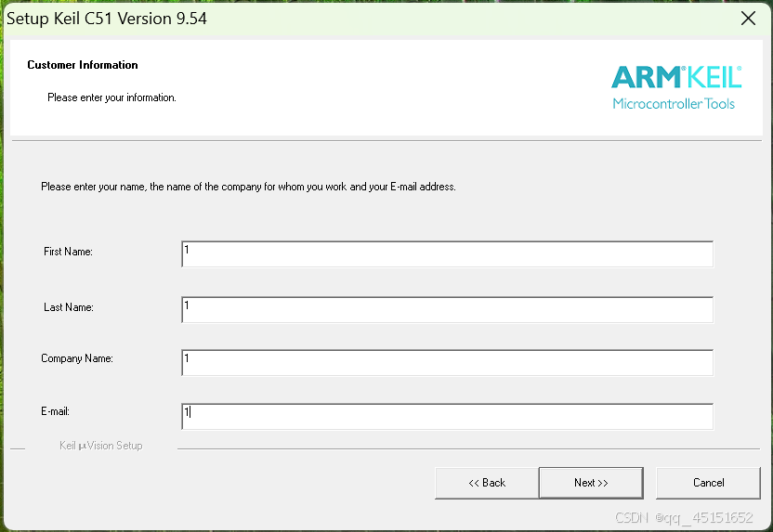Click the 'E-mail:' label

[55, 411]
